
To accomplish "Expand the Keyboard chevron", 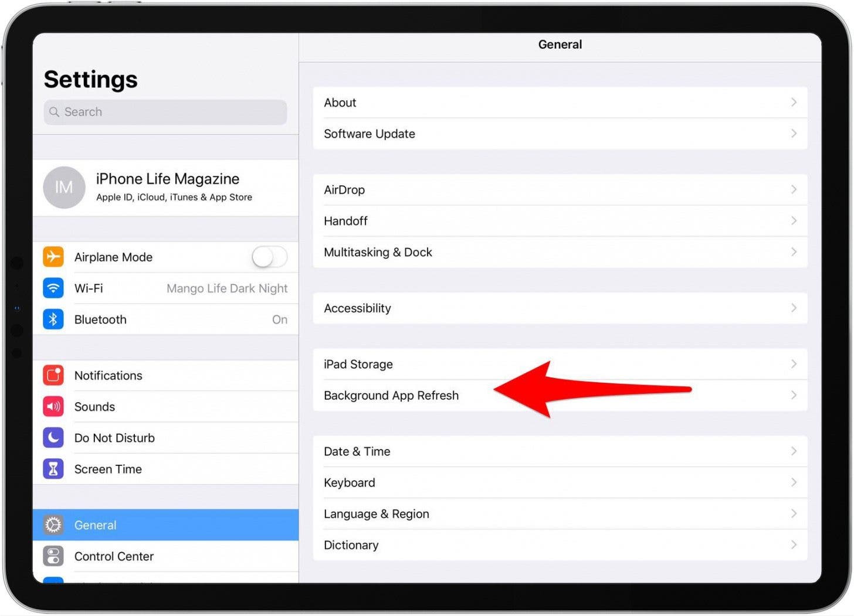I will 794,482.
